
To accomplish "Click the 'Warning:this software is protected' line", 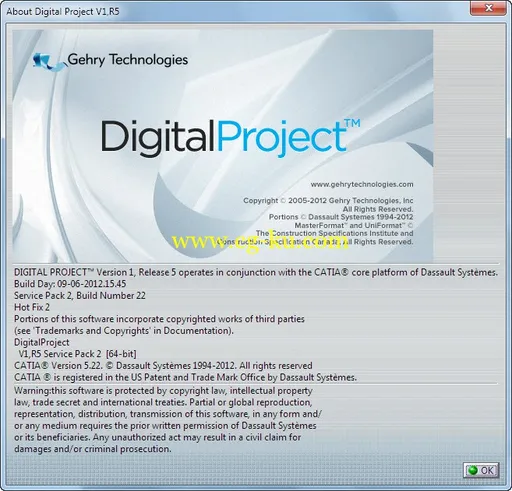I will [x=163, y=390].
